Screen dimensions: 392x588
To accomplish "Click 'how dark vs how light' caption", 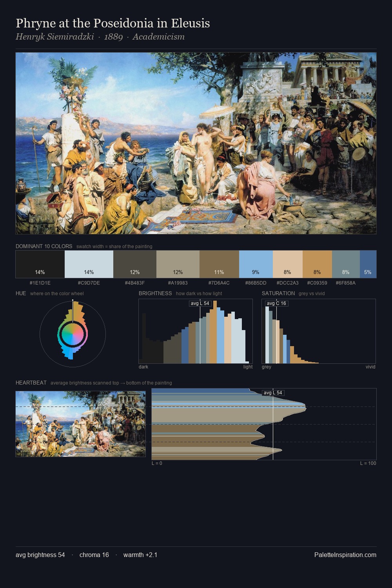I will (199, 294).
